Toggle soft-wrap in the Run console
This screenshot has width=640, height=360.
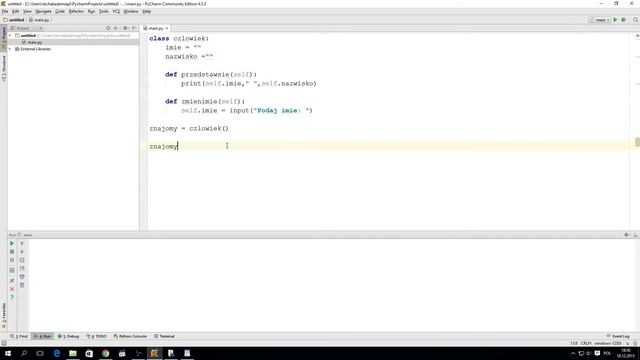point(22,260)
